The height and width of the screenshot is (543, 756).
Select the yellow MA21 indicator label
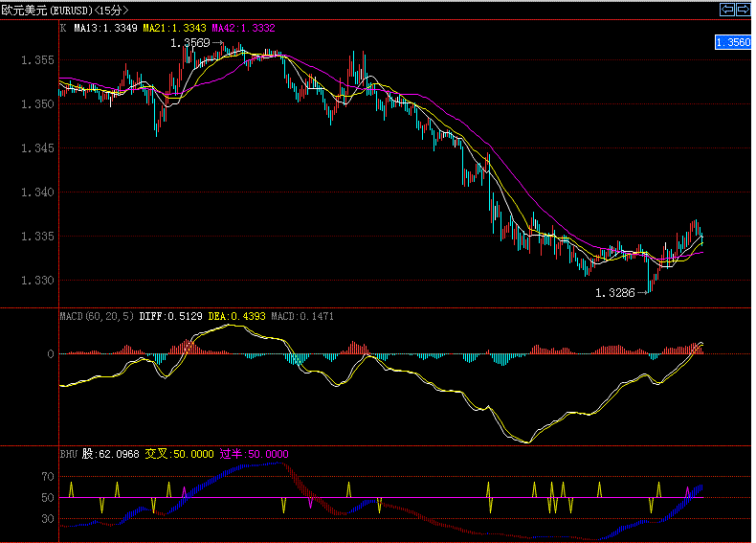pyautogui.click(x=173, y=29)
